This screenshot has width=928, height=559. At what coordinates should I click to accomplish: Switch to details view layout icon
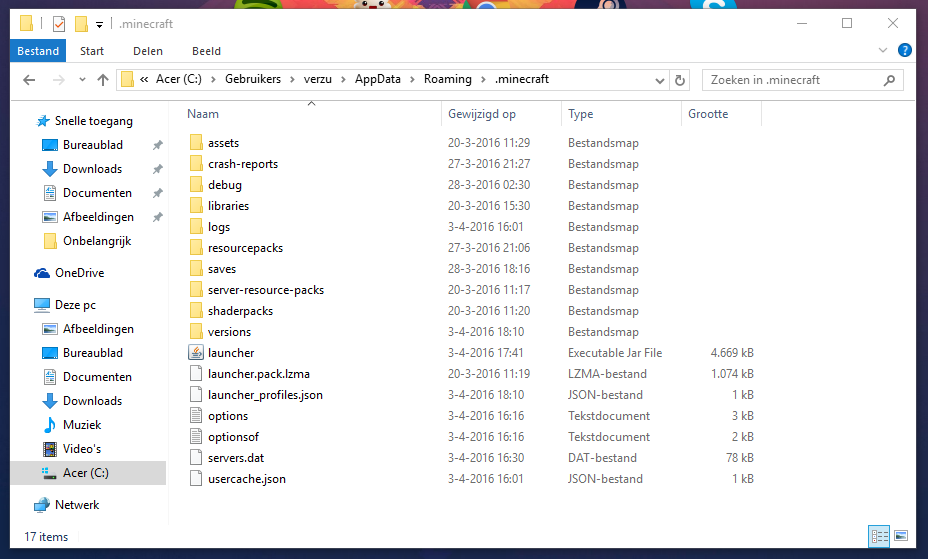click(x=879, y=536)
